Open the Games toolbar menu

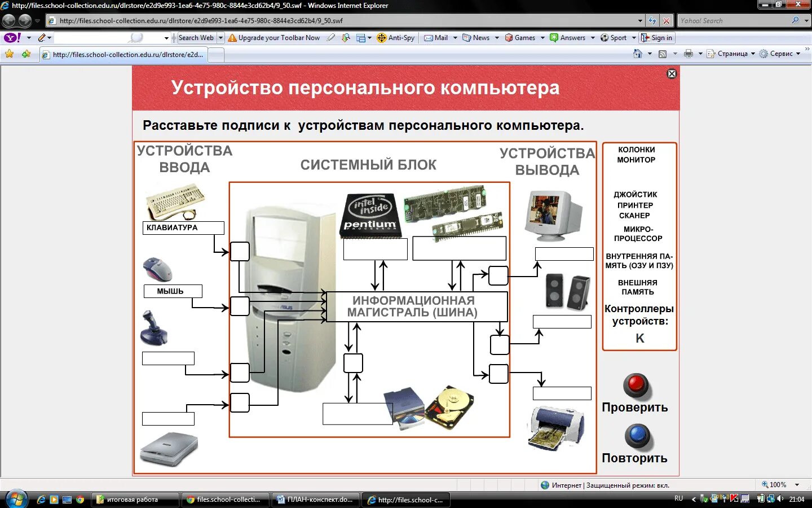(524, 38)
